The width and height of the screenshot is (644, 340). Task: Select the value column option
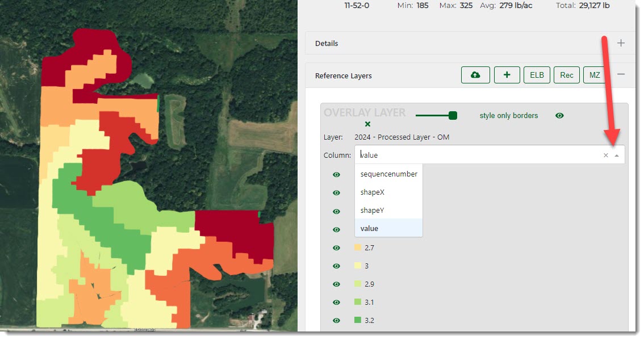[x=369, y=228]
